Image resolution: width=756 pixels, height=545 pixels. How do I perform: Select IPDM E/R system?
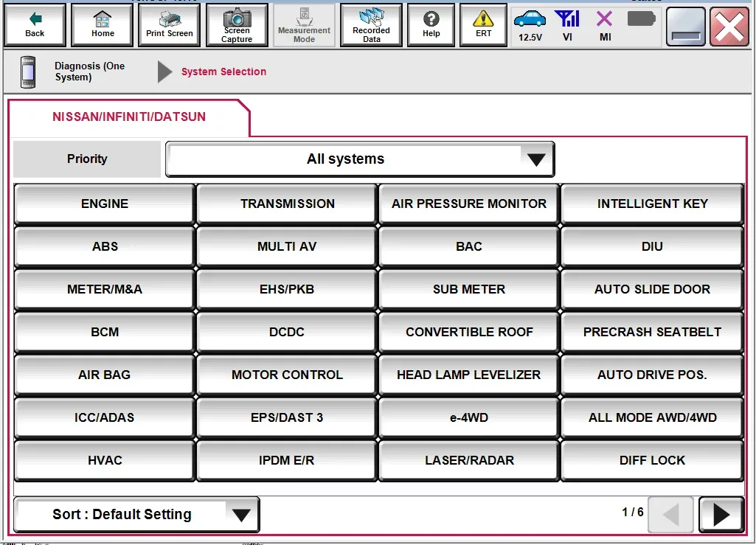[287, 461]
